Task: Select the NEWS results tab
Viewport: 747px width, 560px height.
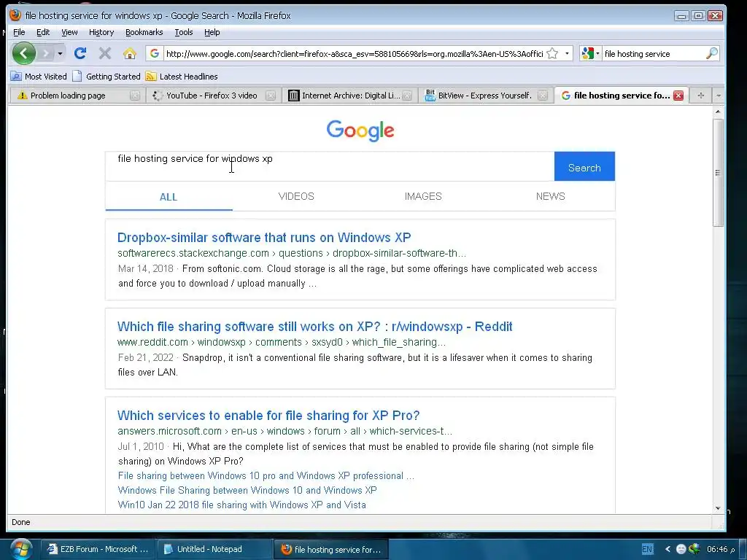Action: 550,196
